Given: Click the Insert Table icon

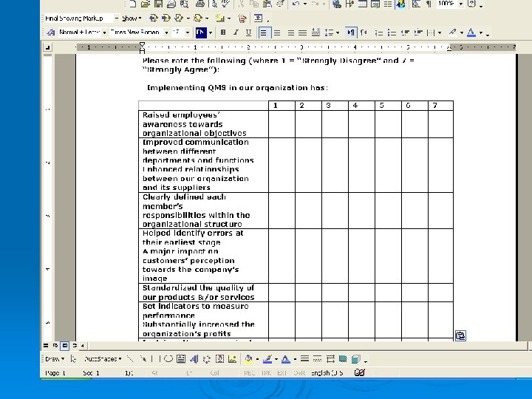Looking at the screenshot, I should tap(362, 4).
